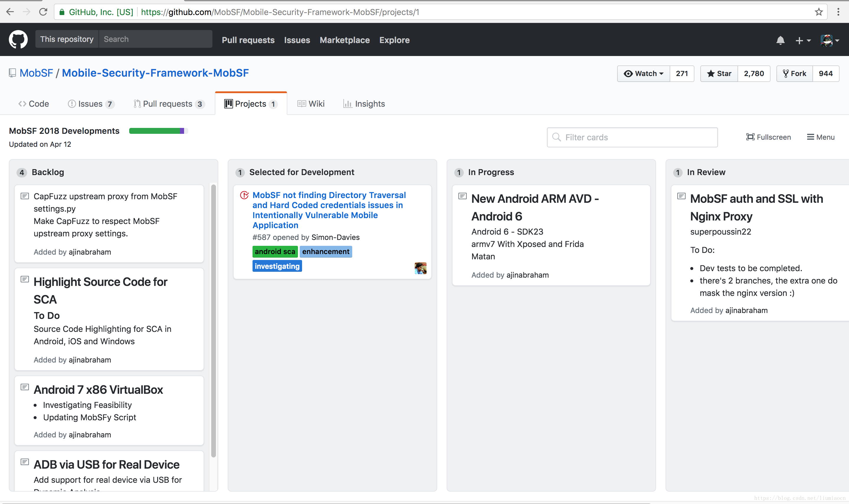This screenshot has height=504, width=849.
Task: Click the repository book icon beside MobSF
Action: pyautogui.click(x=12, y=73)
